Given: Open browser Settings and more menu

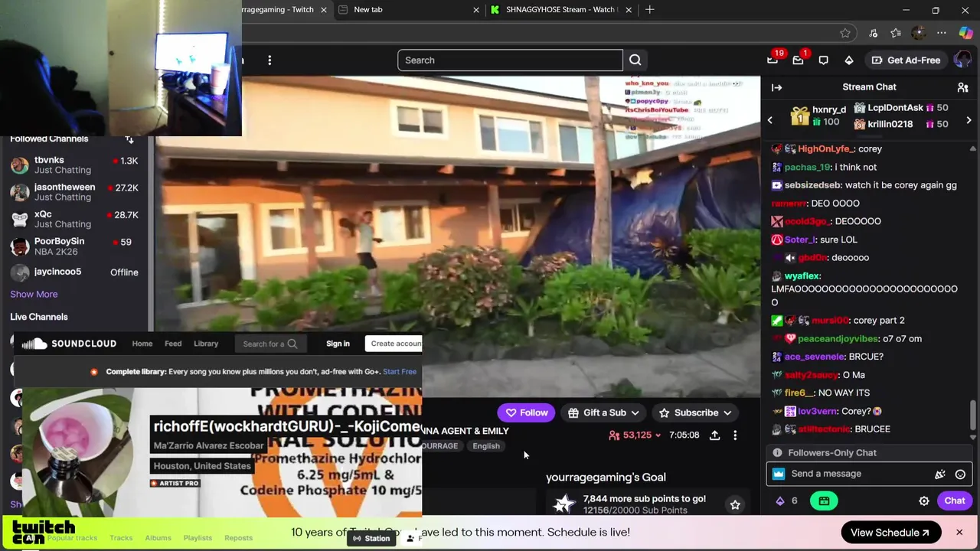Looking at the screenshot, I should (942, 33).
